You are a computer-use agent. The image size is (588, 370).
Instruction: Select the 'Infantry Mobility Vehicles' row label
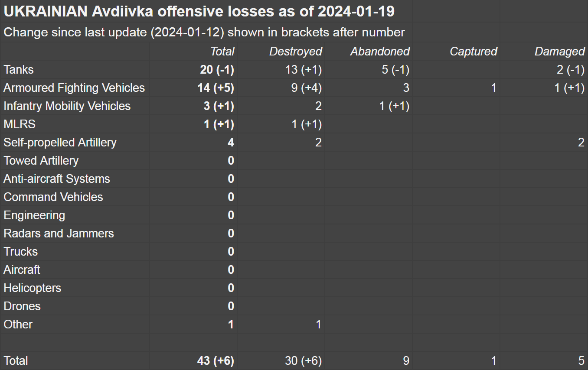[67, 106]
